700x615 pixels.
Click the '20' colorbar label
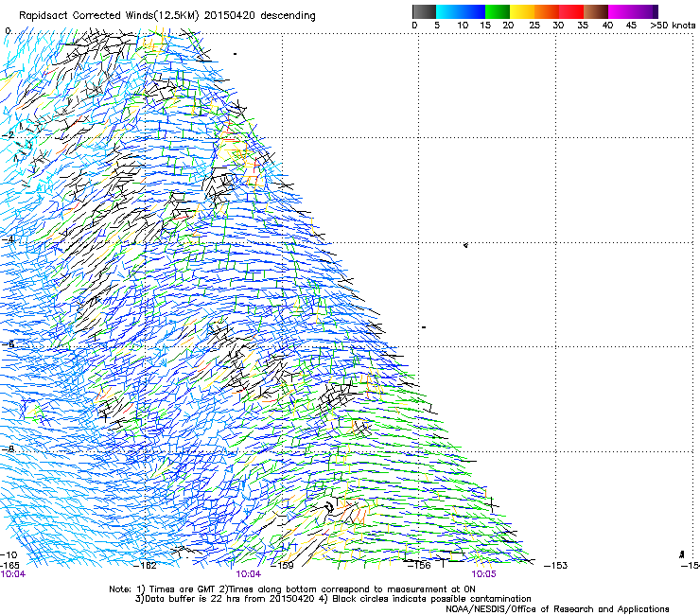508,26
